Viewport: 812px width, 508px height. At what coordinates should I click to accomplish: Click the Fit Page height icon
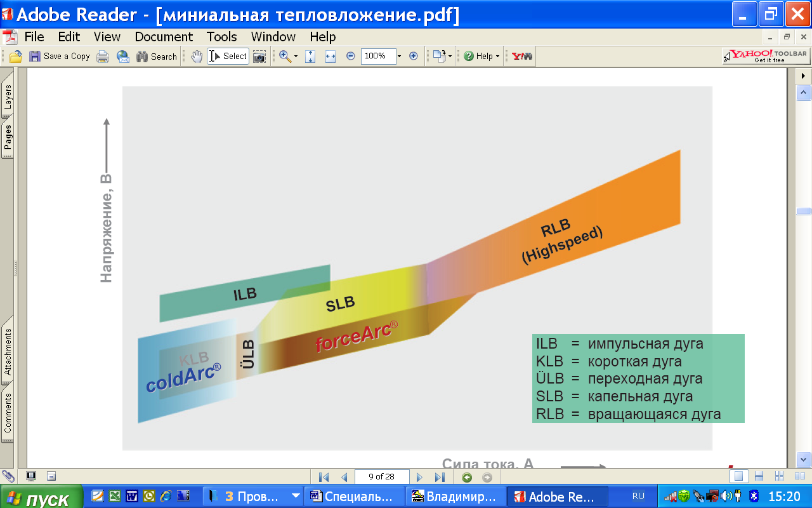tap(310, 57)
